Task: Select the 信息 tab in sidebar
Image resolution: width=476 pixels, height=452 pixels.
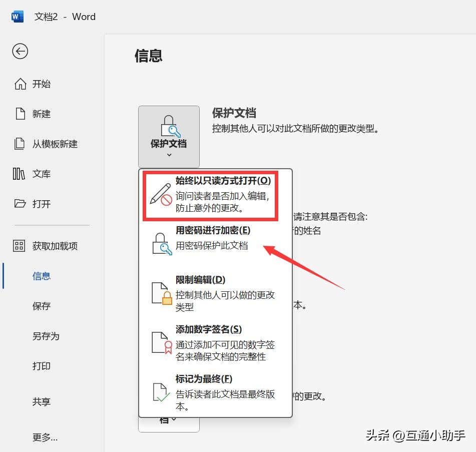Action: point(42,276)
